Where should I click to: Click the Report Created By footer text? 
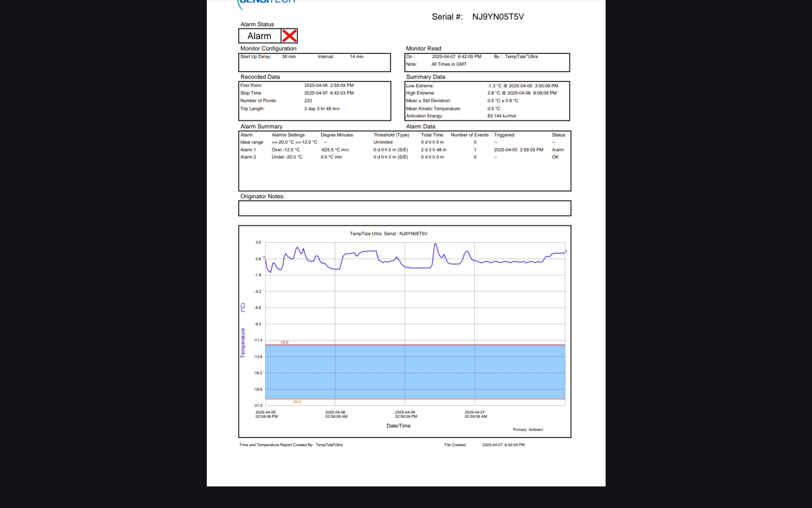[x=291, y=445]
